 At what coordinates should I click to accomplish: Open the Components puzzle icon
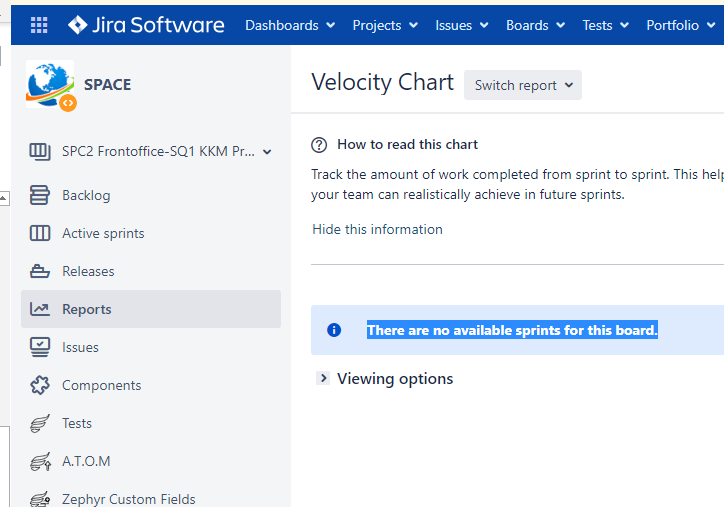[40, 385]
